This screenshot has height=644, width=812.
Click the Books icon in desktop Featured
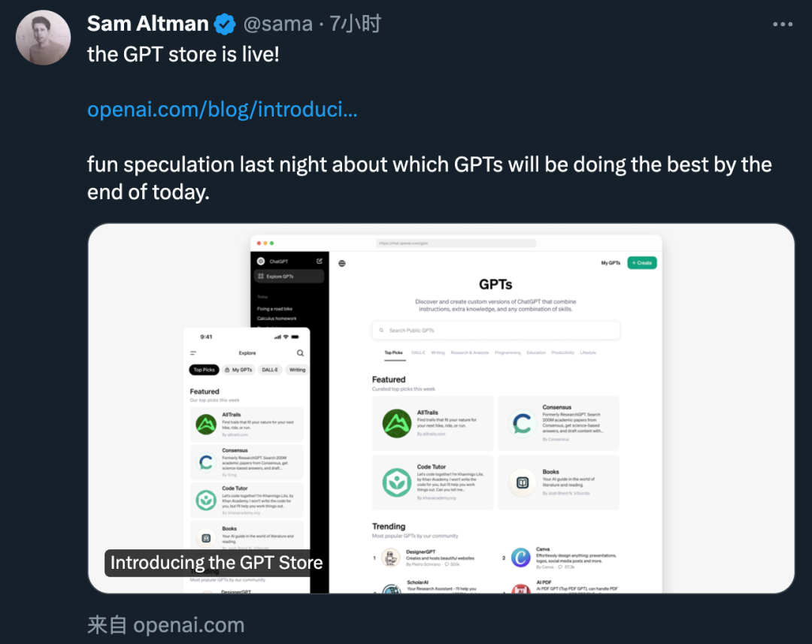point(522,482)
